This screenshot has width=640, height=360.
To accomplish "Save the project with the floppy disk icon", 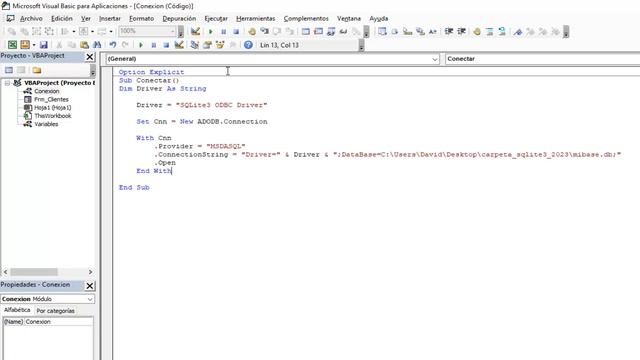I will [x=44, y=45].
